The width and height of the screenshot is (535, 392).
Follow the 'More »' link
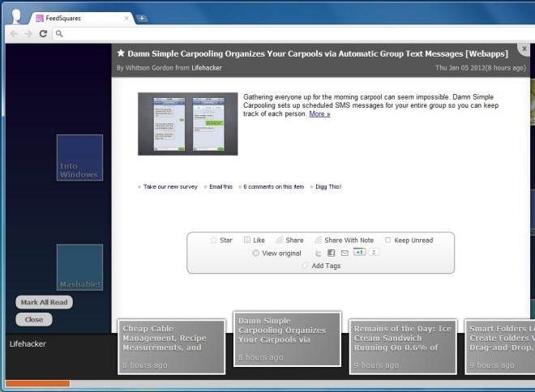point(319,114)
